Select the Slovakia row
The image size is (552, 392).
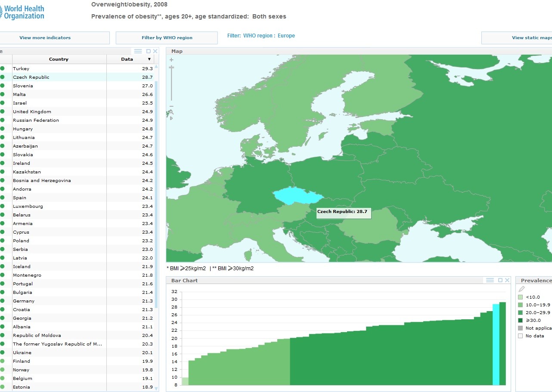coord(77,154)
